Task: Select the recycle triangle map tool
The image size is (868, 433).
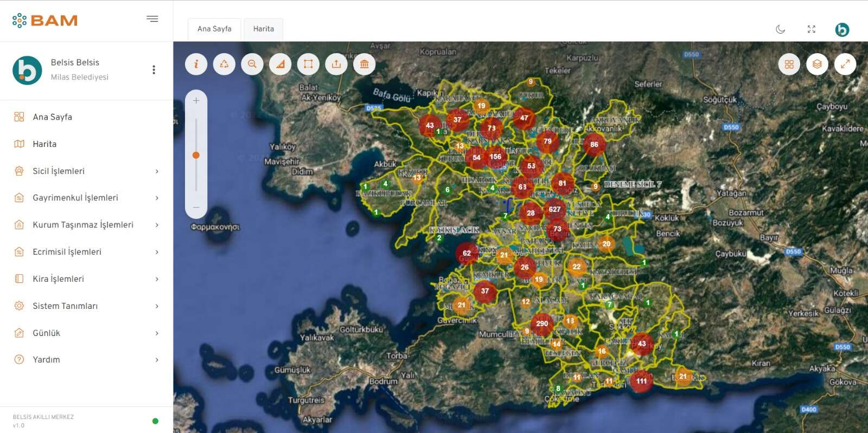Action: [x=224, y=64]
